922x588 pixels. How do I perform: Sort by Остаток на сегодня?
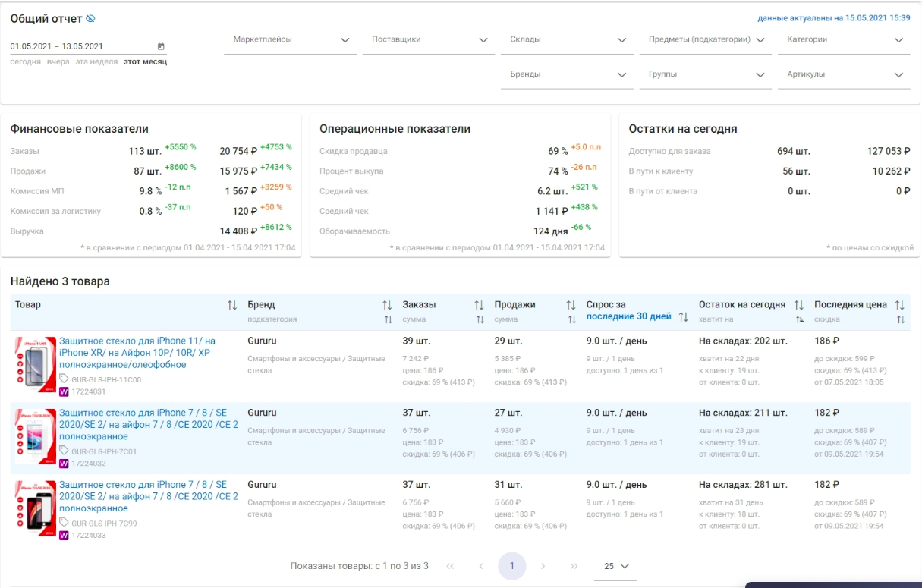tap(799, 305)
